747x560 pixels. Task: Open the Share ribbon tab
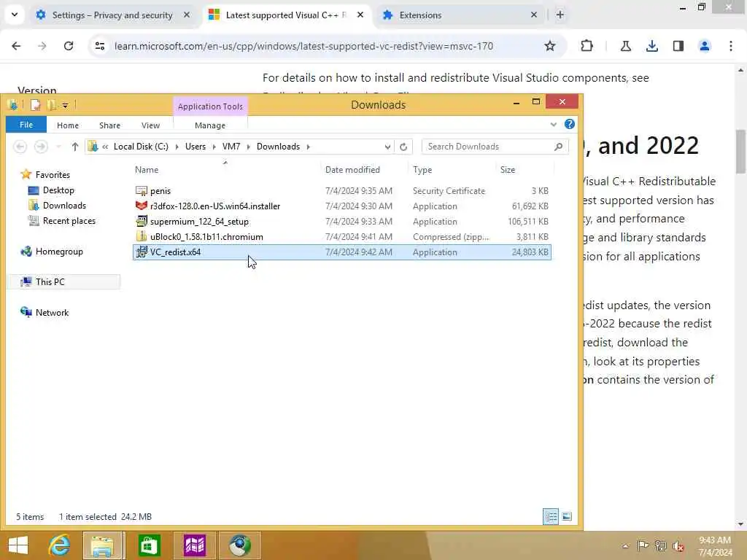point(109,125)
